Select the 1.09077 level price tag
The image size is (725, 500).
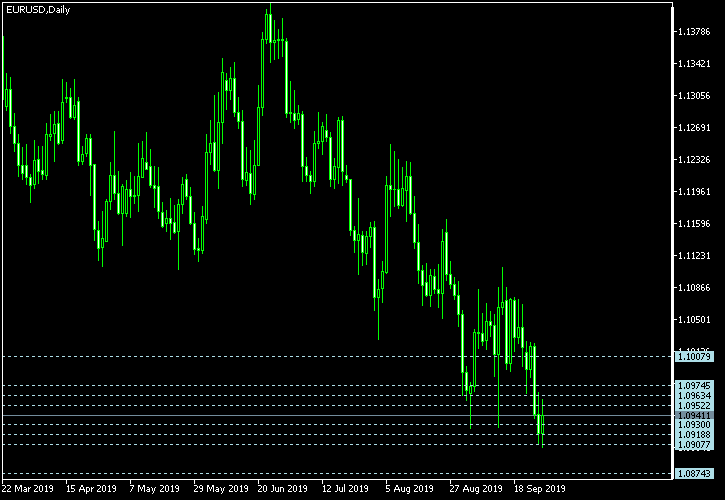click(x=694, y=445)
